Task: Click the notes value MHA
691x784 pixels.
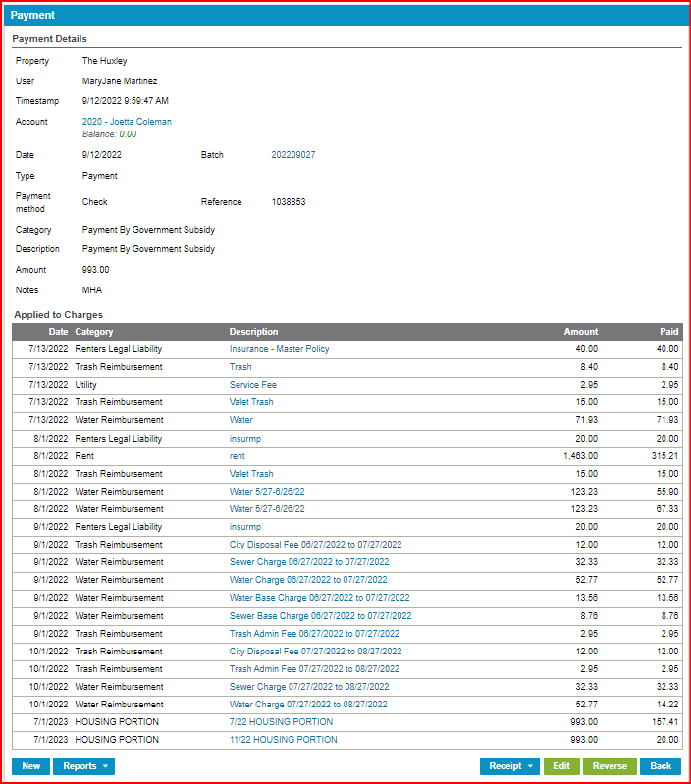Action: (x=92, y=290)
